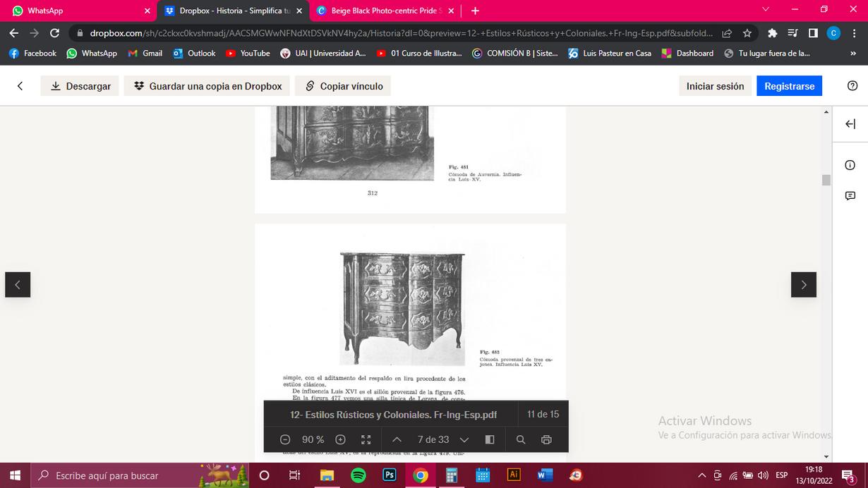Click the Registrarse button
This screenshot has height=488, width=868.
point(789,86)
